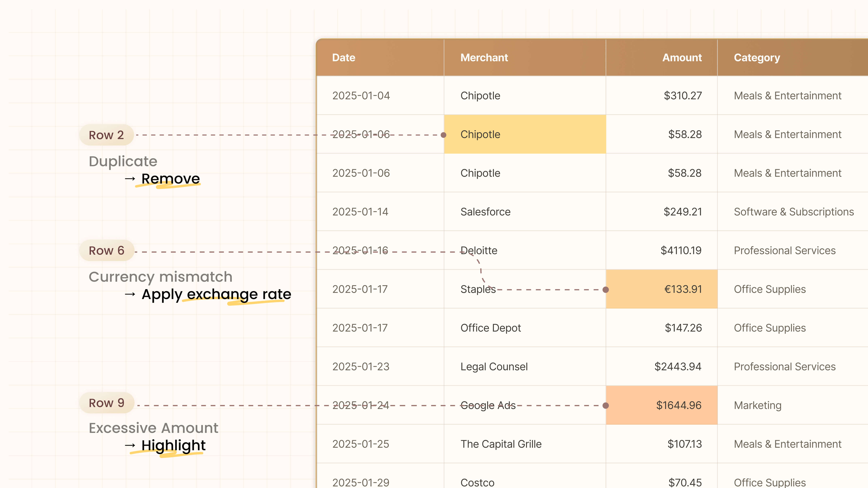Click the Salesforce merchant cell

coord(485,212)
